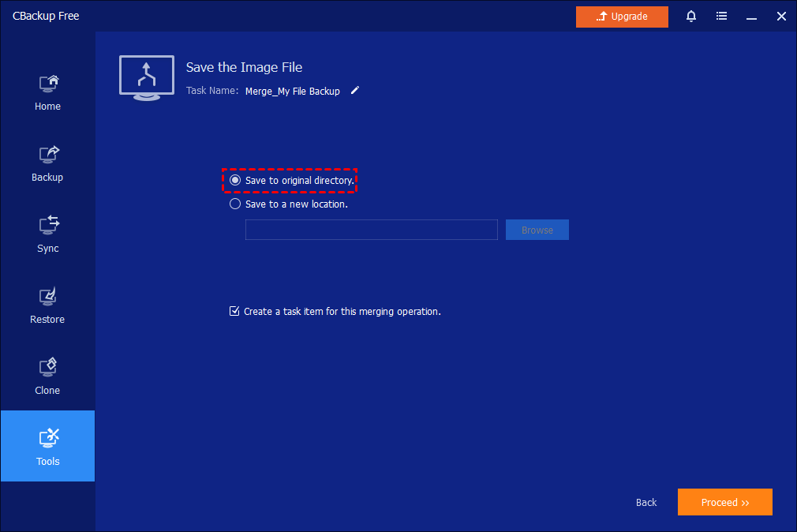The image size is (797, 532).
Task: Open notifications bell icon
Action: click(x=691, y=16)
